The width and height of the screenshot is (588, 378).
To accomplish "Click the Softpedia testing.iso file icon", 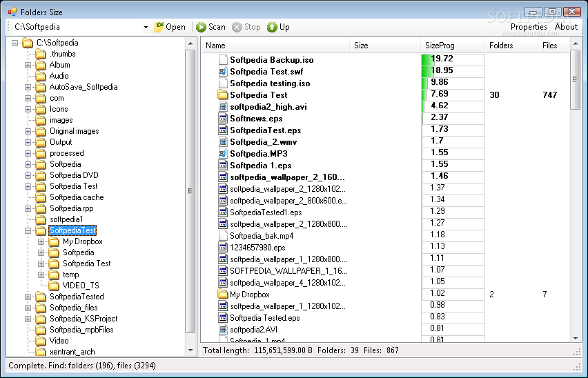I will coord(223,83).
